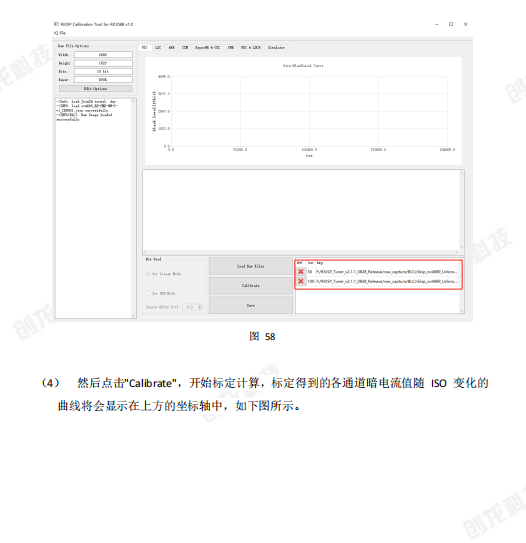
Task: Click the Calibrate button
Action: click(x=251, y=286)
